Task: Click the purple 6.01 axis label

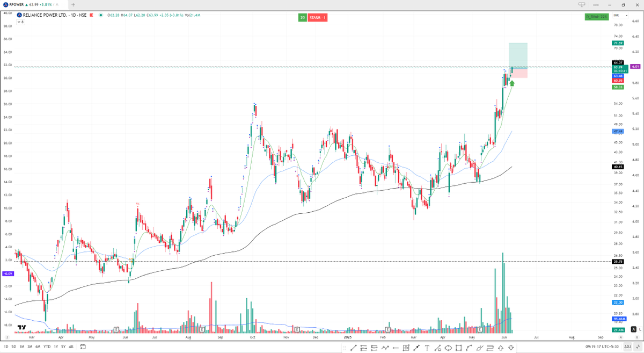Action: pos(636,67)
